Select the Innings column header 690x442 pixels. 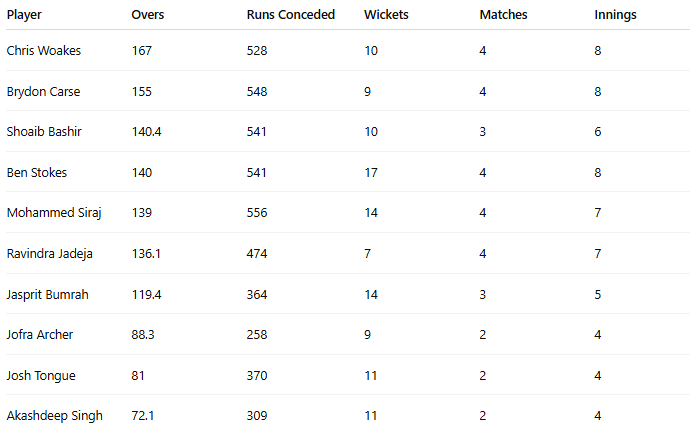click(615, 15)
